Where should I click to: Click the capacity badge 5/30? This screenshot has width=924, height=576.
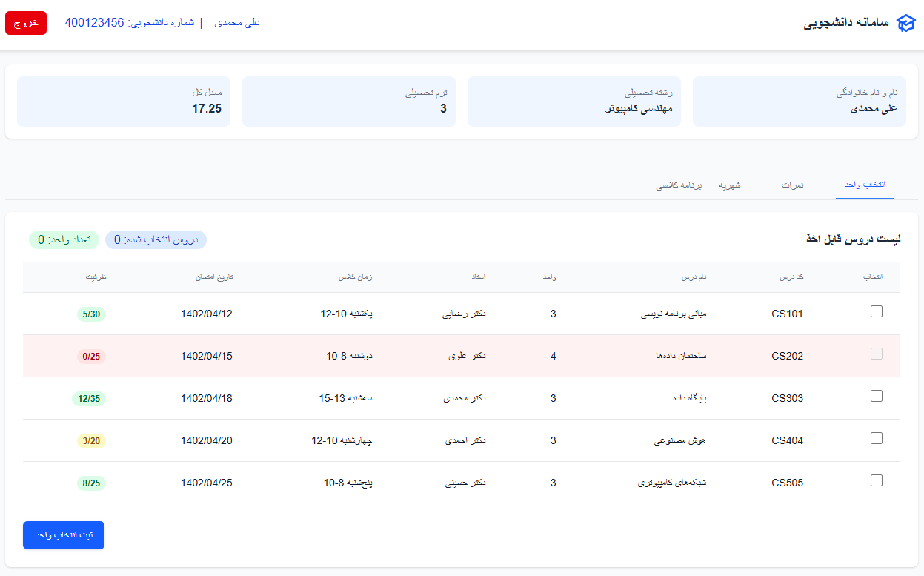tap(91, 314)
